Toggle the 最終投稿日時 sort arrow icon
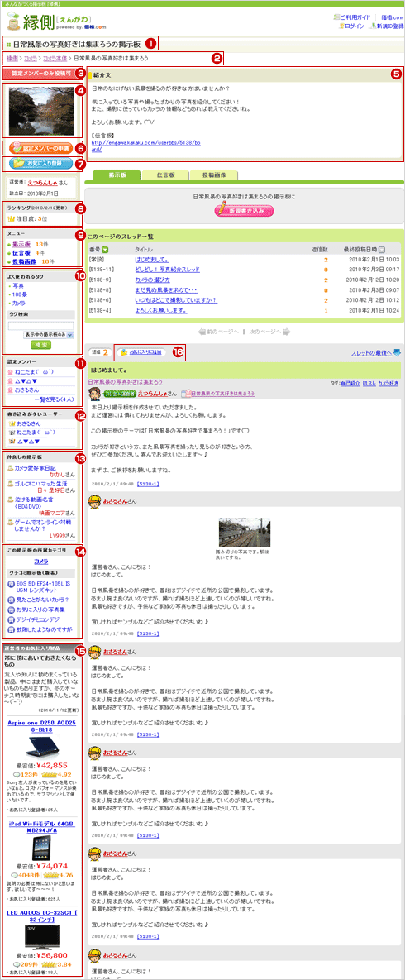Image resolution: width=405 pixels, height=980 pixels. (x=381, y=250)
